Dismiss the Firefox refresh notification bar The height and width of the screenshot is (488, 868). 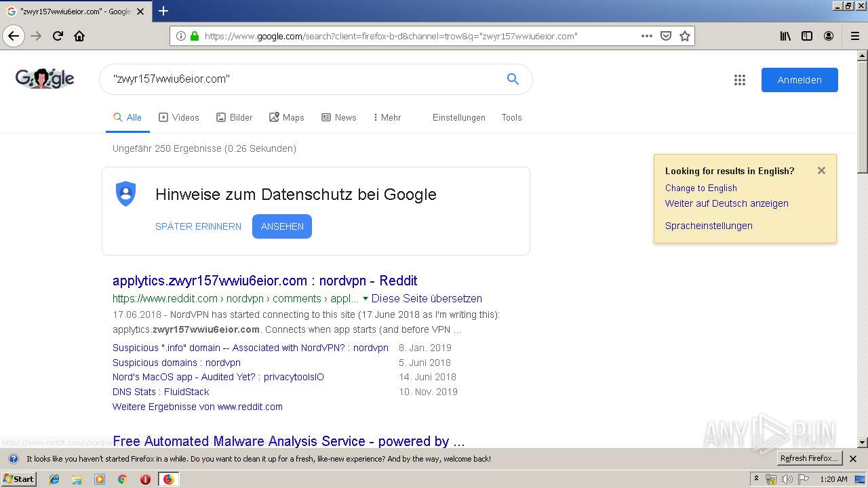[x=853, y=459]
